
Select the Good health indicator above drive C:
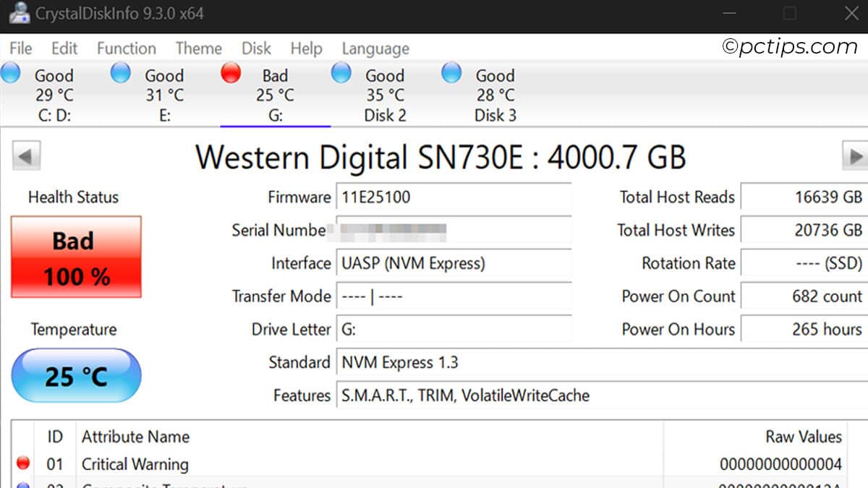[x=12, y=72]
